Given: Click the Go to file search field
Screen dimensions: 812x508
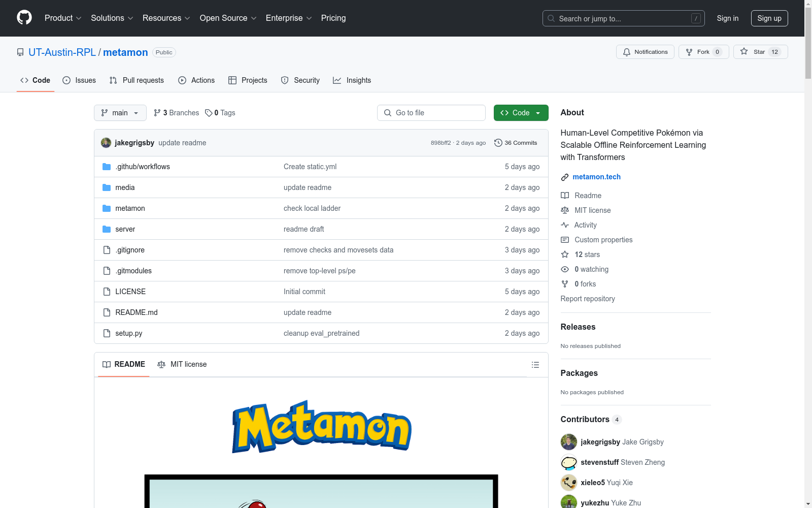Looking at the screenshot, I should [x=431, y=113].
